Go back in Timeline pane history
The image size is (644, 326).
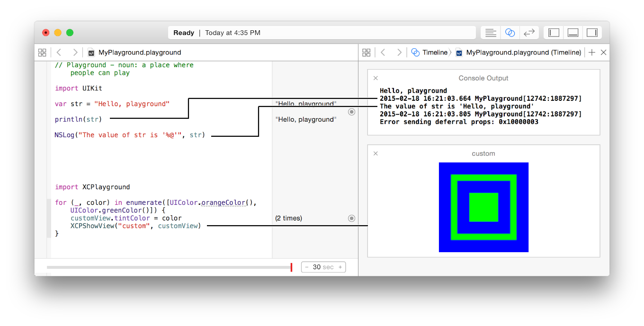click(x=383, y=53)
